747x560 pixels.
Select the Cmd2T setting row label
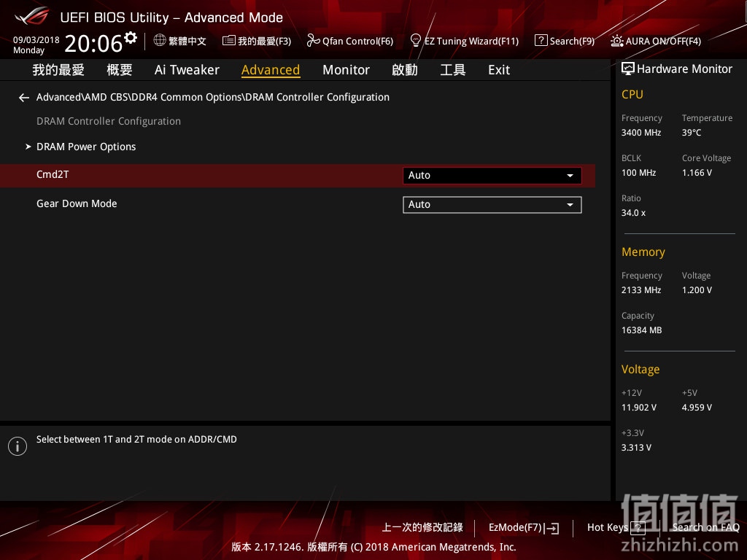click(x=53, y=174)
